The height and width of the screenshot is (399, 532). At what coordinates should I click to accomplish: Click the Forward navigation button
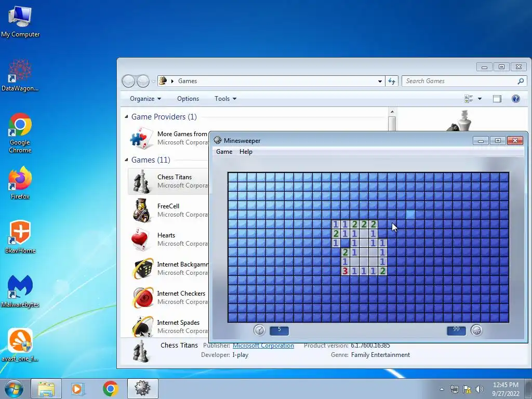[143, 81]
